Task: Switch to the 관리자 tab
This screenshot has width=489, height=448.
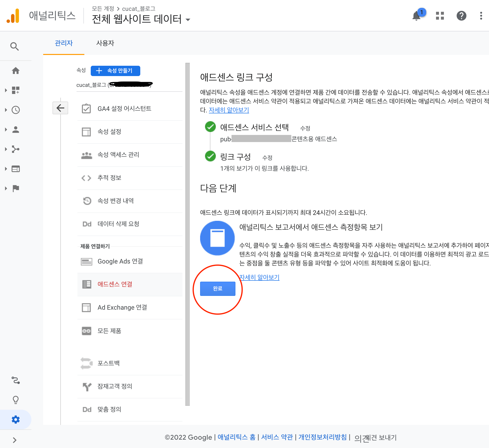Action: pyautogui.click(x=64, y=43)
